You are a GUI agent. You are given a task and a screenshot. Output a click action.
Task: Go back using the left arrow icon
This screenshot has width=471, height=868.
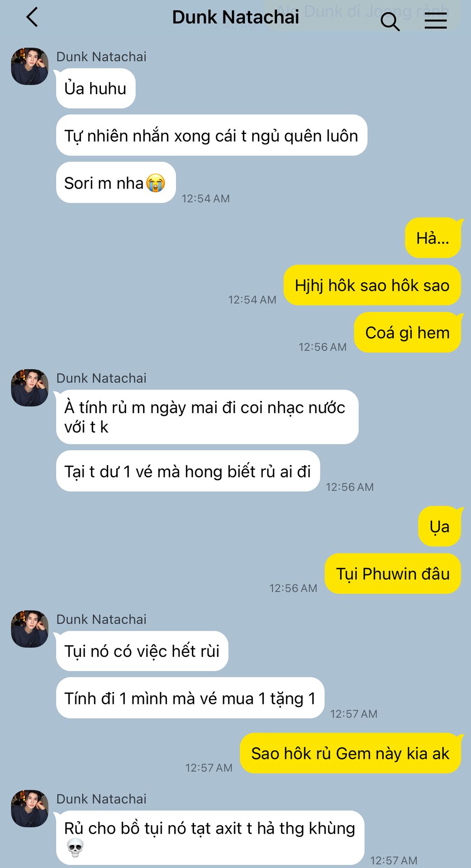click(x=32, y=18)
